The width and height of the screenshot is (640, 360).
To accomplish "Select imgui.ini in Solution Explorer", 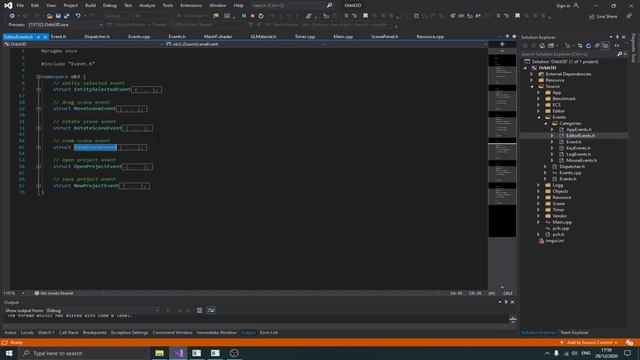I will click(x=554, y=241).
